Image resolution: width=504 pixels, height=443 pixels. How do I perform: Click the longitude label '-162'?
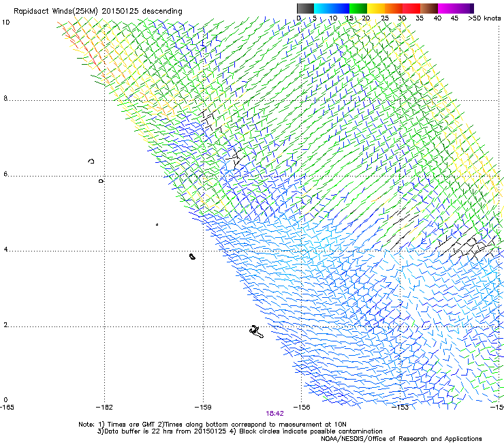tap(104, 408)
